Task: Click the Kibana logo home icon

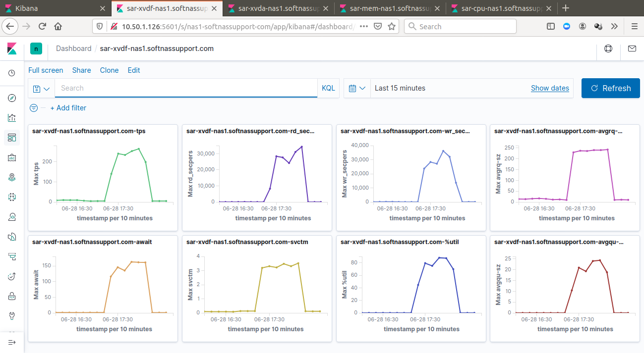Action: click(x=12, y=49)
